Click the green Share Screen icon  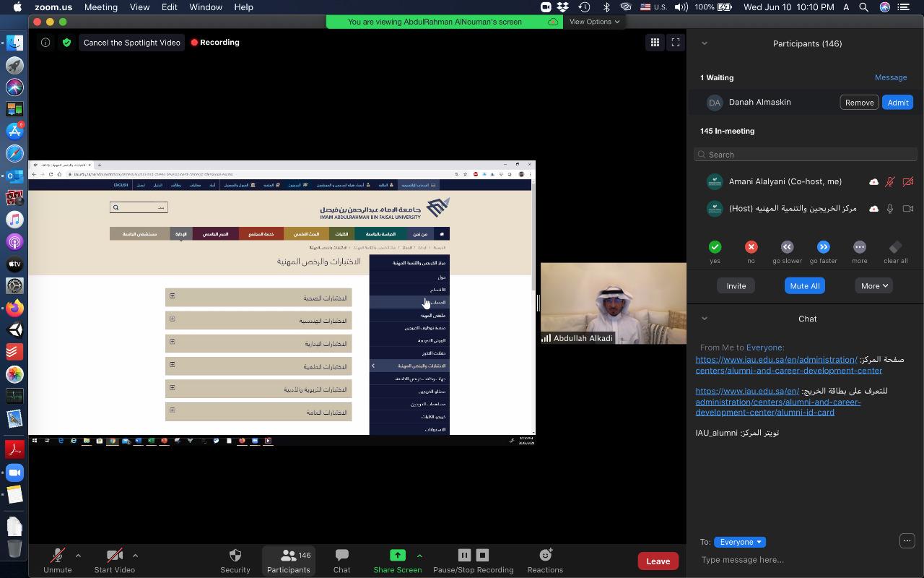pyautogui.click(x=397, y=556)
